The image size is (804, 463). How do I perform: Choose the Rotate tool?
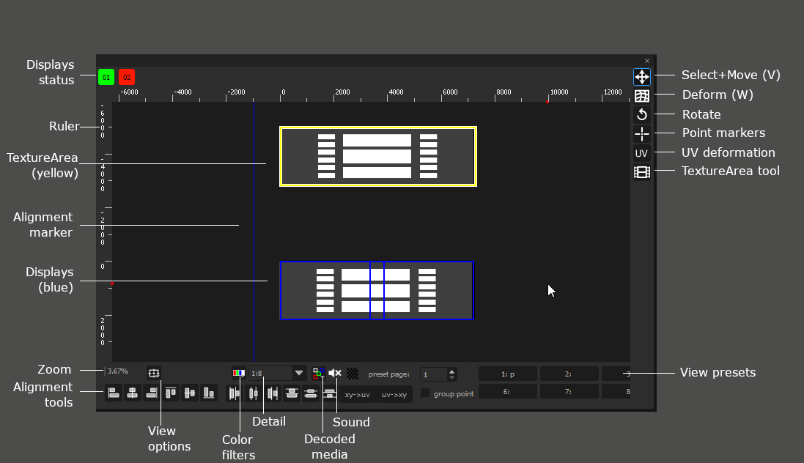click(642, 115)
